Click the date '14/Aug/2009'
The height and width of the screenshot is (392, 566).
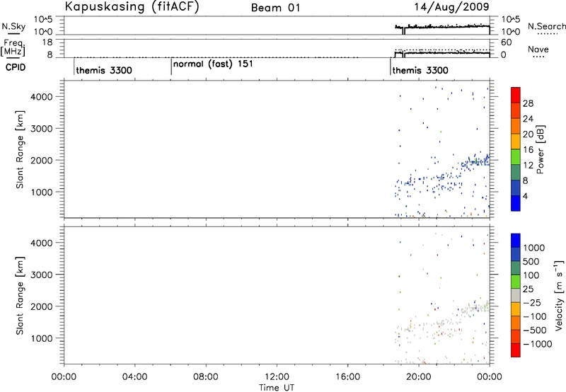451,7
